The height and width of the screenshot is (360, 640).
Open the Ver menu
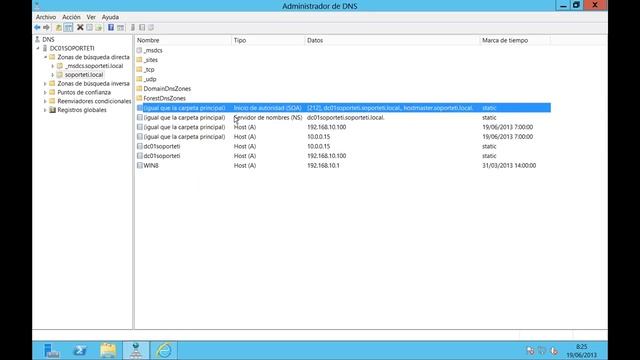click(x=91, y=17)
